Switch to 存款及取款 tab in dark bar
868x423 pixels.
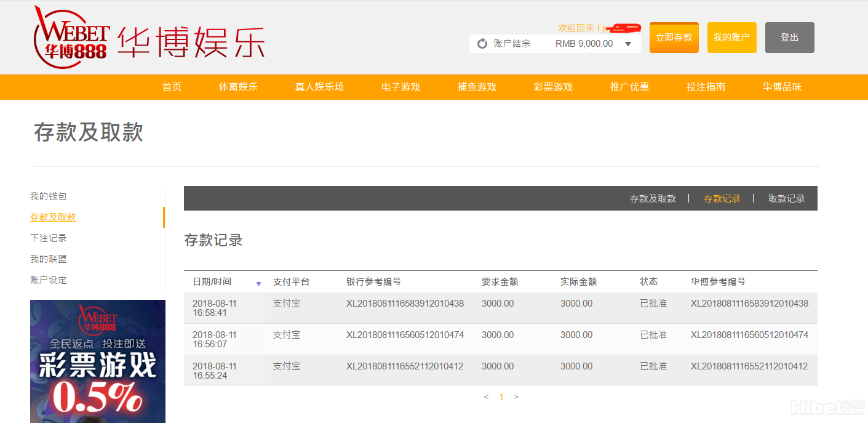[652, 198]
